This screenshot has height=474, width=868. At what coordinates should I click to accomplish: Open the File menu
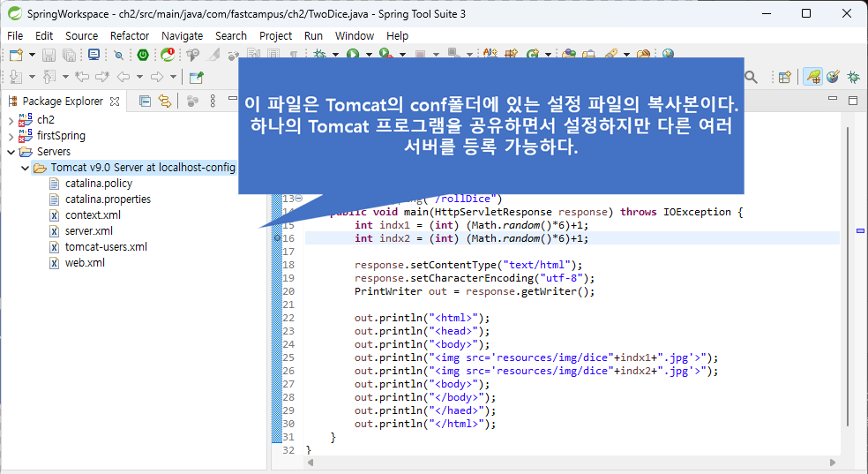[x=15, y=36]
